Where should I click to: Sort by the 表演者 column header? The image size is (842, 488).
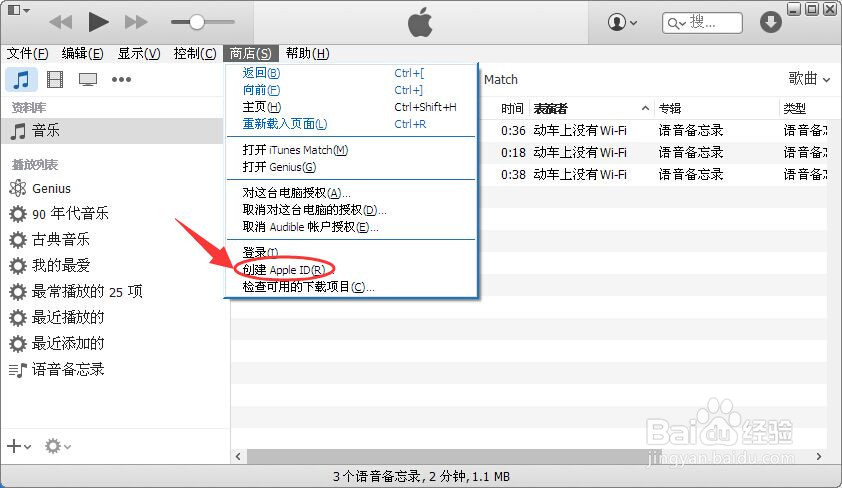(x=592, y=108)
